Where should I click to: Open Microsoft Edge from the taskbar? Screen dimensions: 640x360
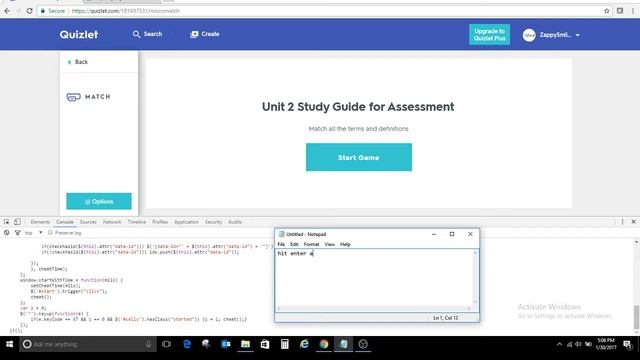tap(187, 344)
